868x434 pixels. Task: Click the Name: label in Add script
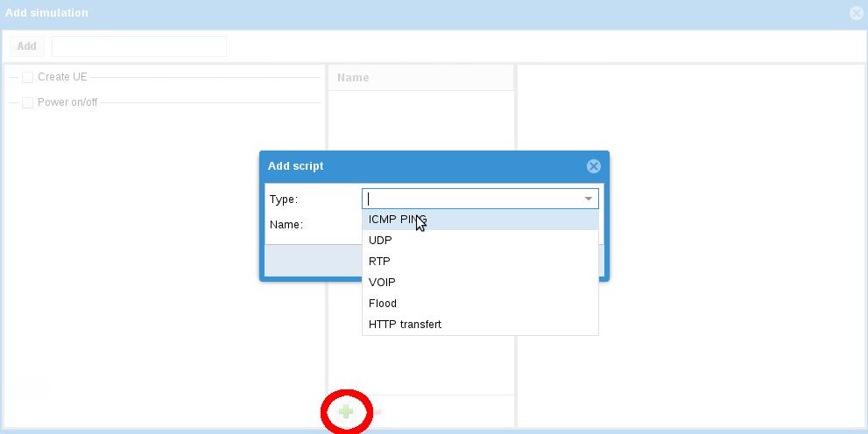286,225
